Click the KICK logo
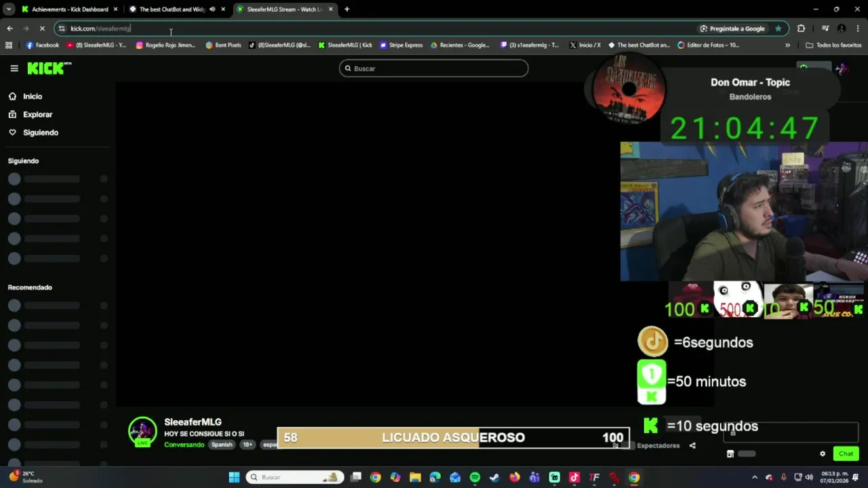The width and height of the screenshot is (868, 488). (49, 68)
